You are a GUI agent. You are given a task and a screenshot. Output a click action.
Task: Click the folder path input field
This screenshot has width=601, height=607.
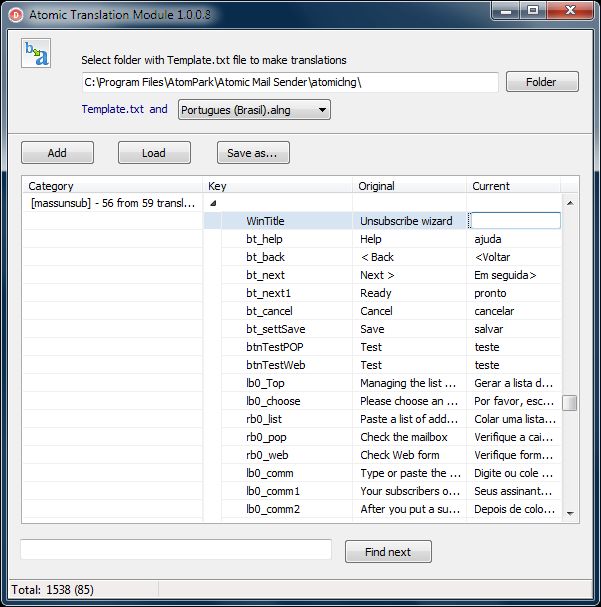click(290, 82)
